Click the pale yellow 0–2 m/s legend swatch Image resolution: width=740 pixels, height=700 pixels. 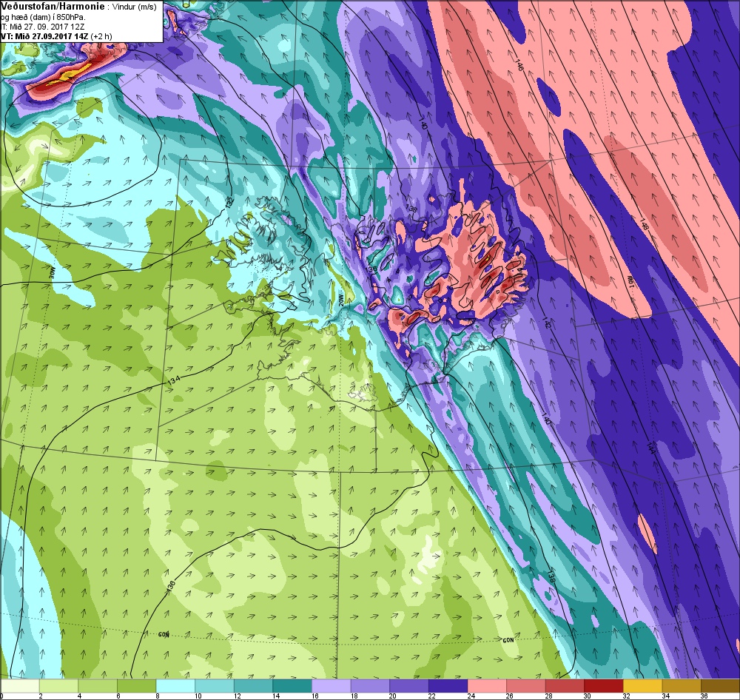[x=20, y=685]
